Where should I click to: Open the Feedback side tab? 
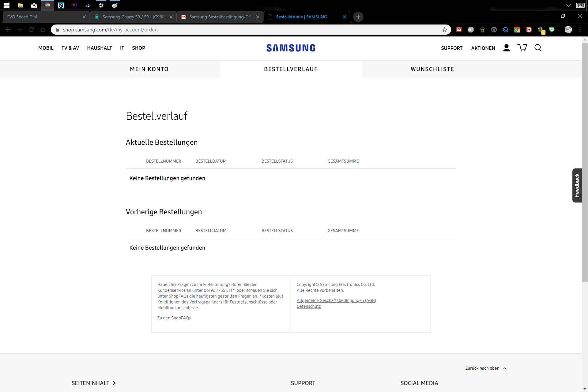(577, 185)
